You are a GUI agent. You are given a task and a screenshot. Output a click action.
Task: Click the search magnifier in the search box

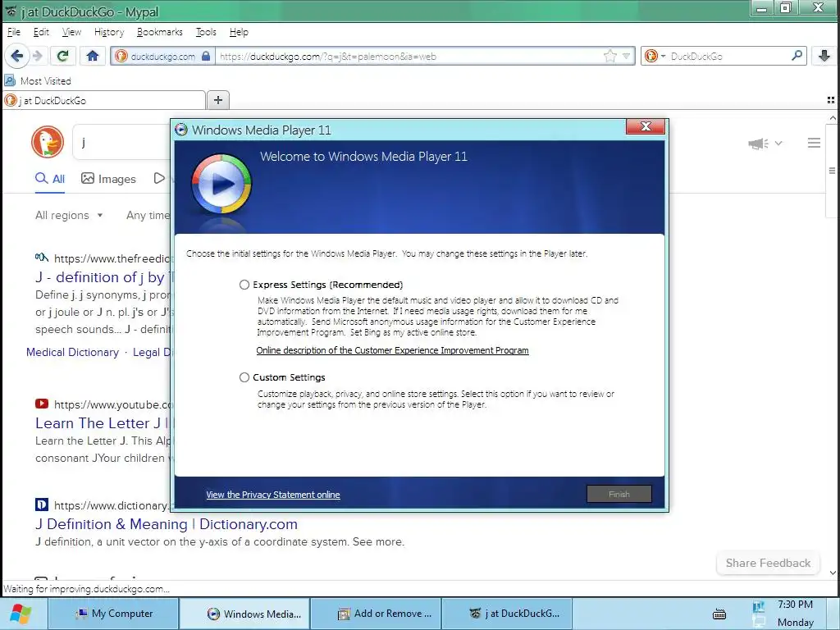click(797, 56)
